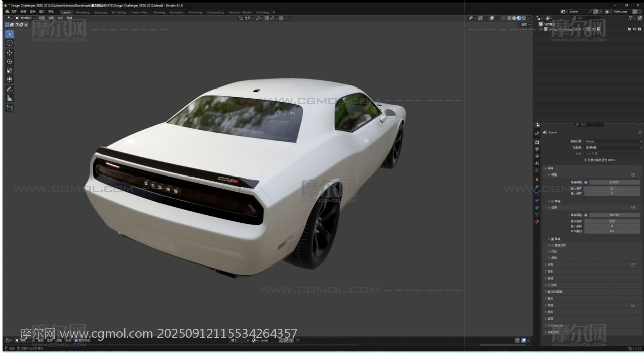The image size is (644, 353).
Task: Open the View Layer properties tab
Action: click(x=537, y=156)
